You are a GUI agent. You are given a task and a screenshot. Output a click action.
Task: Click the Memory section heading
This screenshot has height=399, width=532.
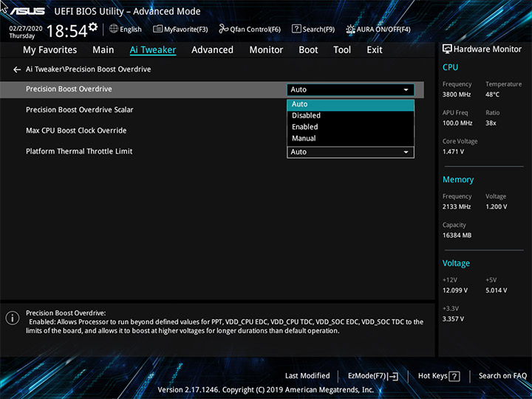458,180
